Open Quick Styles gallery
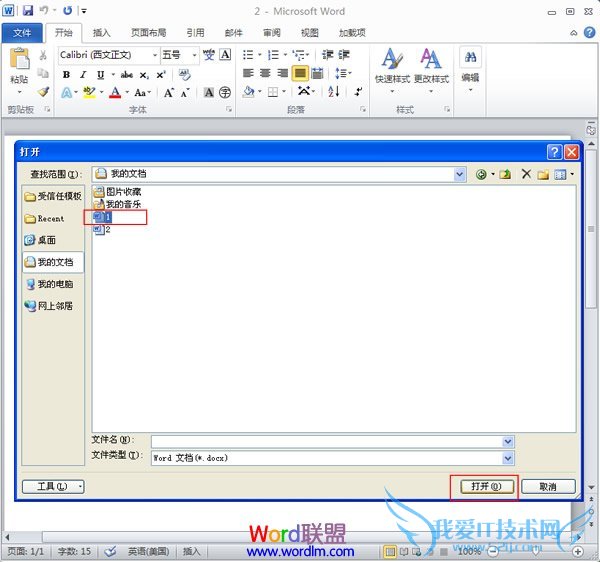 tap(392, 71)
